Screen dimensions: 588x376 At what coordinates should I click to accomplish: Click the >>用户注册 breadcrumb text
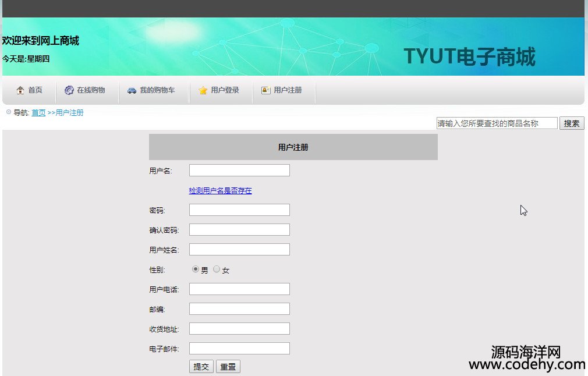66,113
